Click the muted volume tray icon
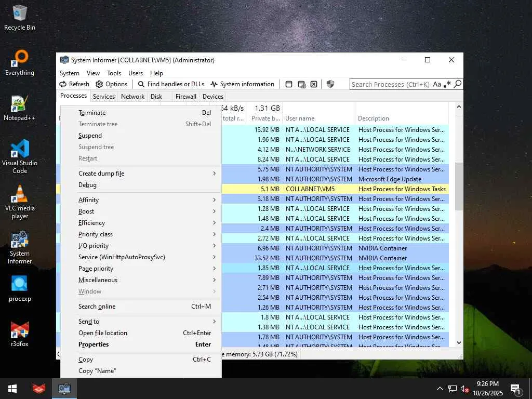Image resolution: width=532 pixels, height=399 pixels. pyautogui.click(x=465, y=389)
